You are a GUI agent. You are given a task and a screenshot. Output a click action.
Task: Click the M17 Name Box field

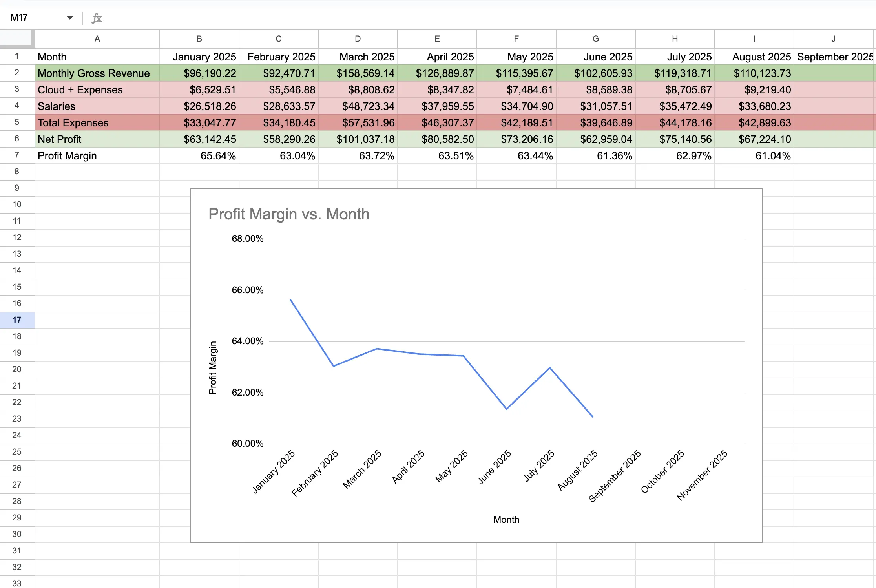[x=31, y=18]
